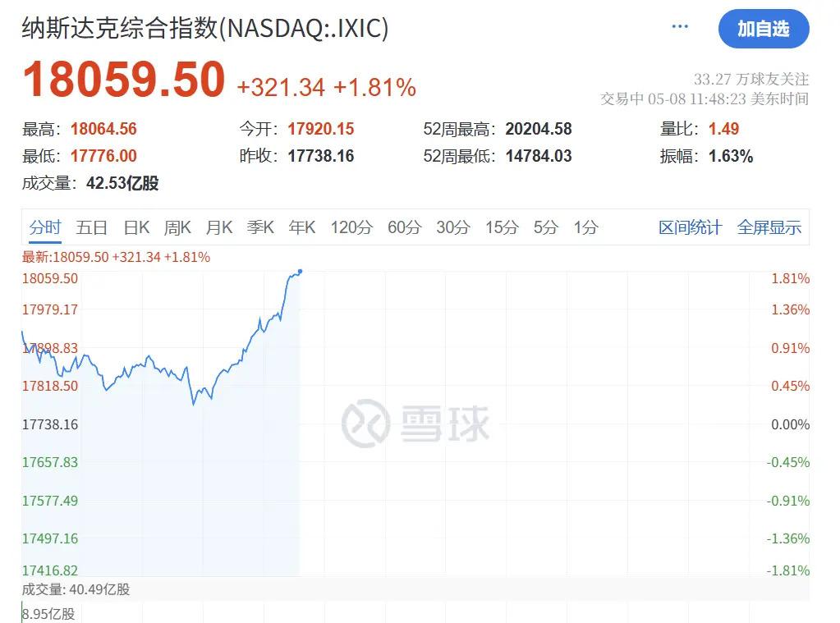Screen dimensions: 840x623
Task: Click the right-axis label -0.45%
Action: [788, 462]
